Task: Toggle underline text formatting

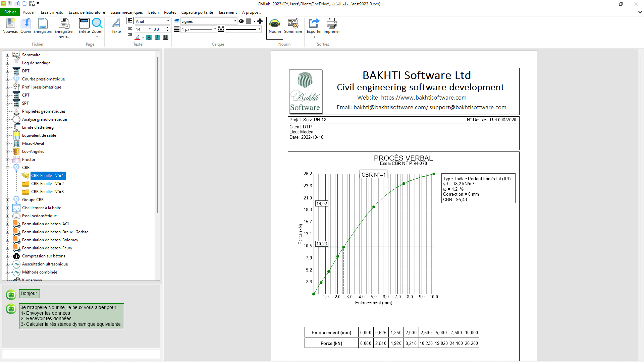Action: pos(166,38)
